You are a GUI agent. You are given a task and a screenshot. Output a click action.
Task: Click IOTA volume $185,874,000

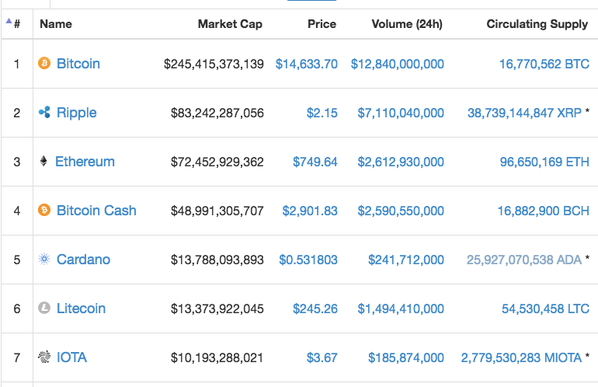[x=406, y=358]
